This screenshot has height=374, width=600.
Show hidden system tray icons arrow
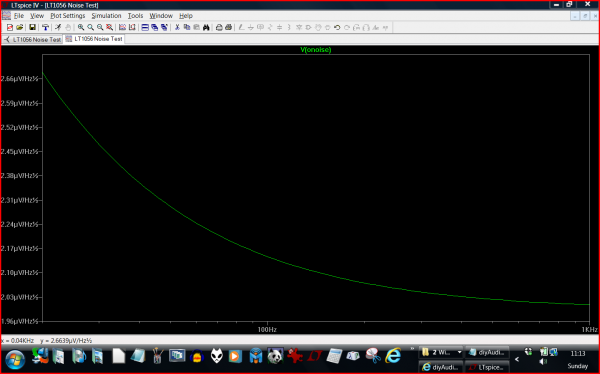[517, 359]
